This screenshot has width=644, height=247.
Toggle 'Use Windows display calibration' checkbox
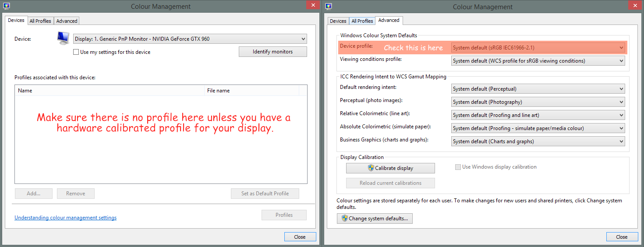pos(458,167)
